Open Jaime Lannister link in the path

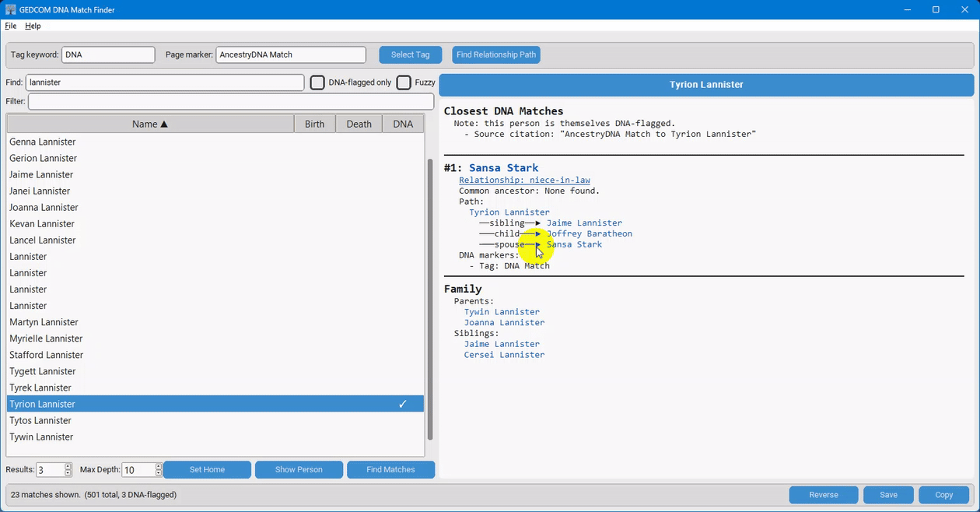click(584, 223)
